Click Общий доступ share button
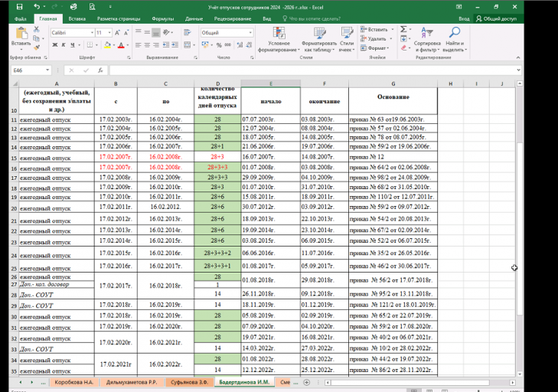The image size is (558, 392). pos(497,18)
